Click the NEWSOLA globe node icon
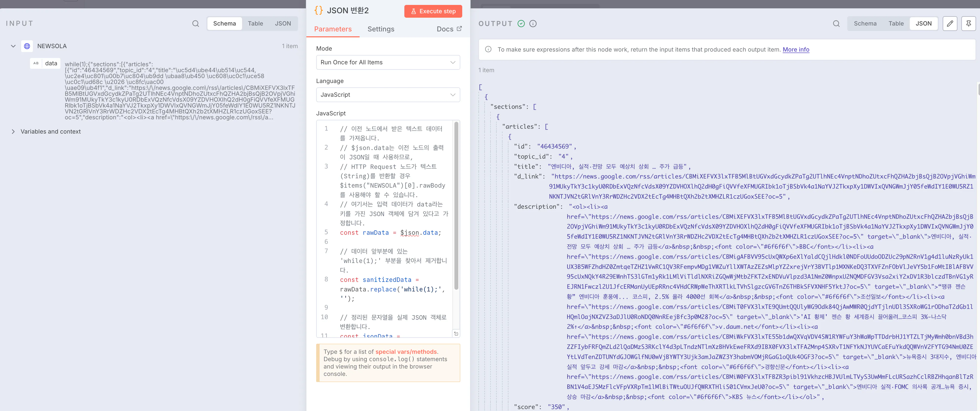Screen dimensions: 980x411 click(x=27, y=46)
